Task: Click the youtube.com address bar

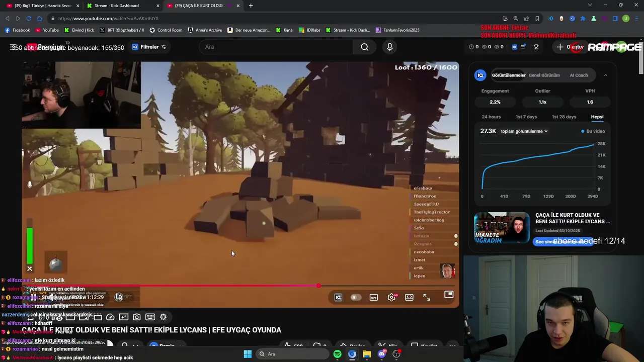Action: coord(277,19)
